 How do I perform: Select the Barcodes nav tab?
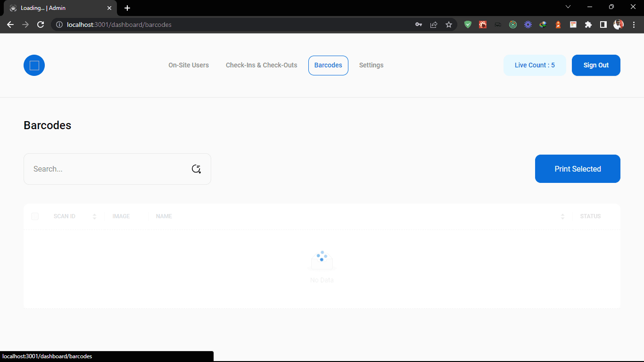click(328, 65)
